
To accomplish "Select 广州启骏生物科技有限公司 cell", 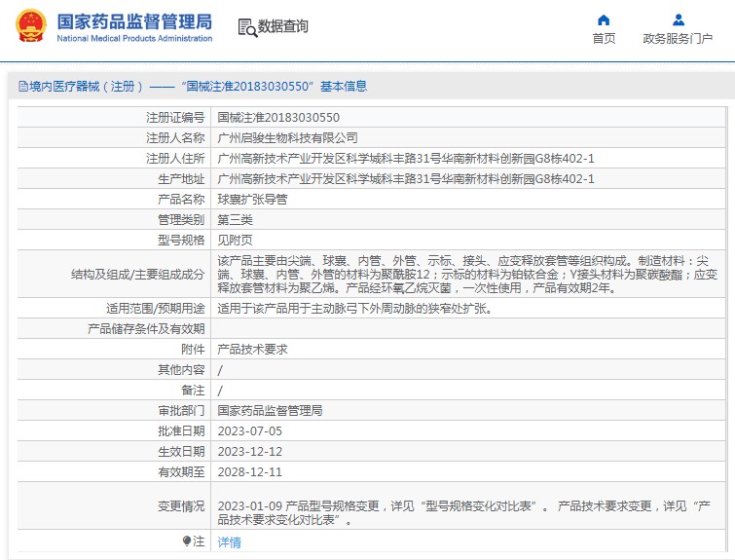I will (x=288, y=138).
